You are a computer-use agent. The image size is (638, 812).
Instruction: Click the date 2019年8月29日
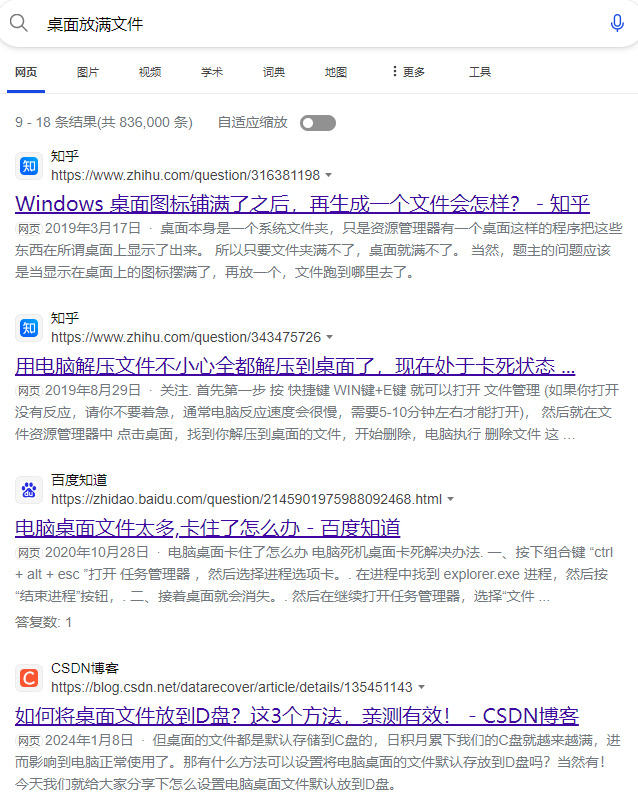coord(93,390)
